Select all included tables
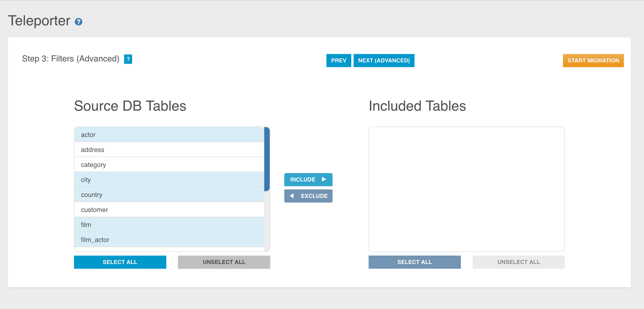This screenshot has height=309, width=644. (414, 262)
